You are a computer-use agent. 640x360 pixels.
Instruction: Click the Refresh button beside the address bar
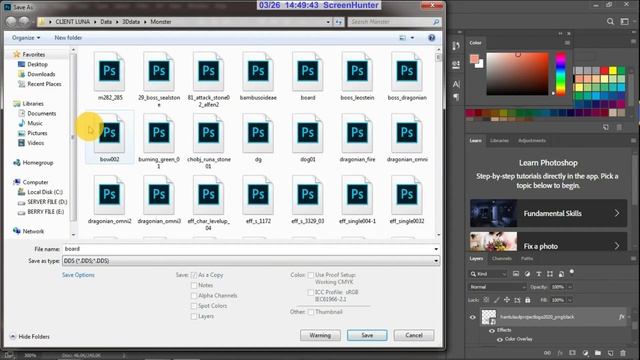click(x=339, y=22)
